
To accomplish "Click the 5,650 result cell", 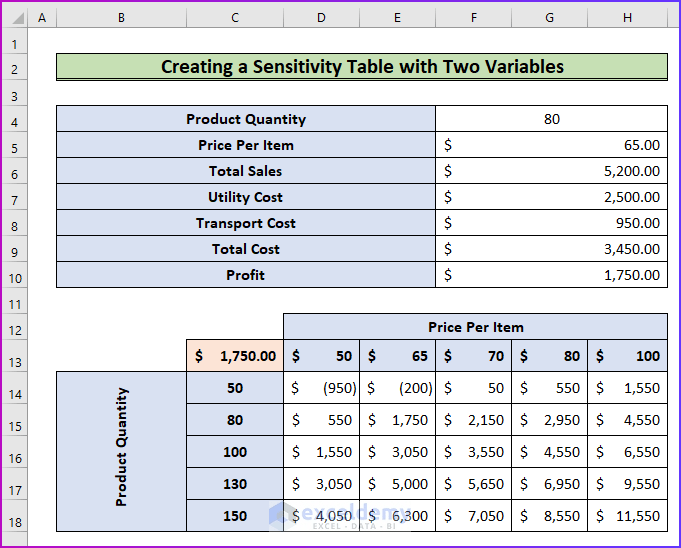I will point(473,484).
